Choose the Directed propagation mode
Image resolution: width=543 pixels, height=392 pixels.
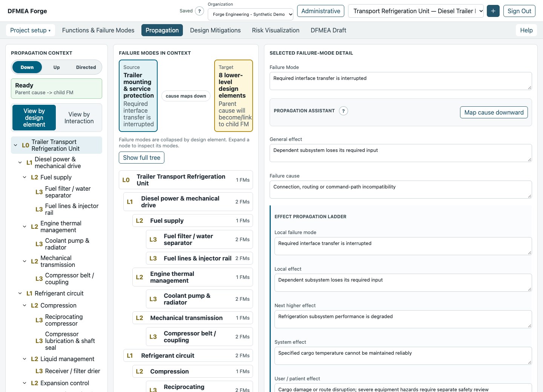point(86,67)
